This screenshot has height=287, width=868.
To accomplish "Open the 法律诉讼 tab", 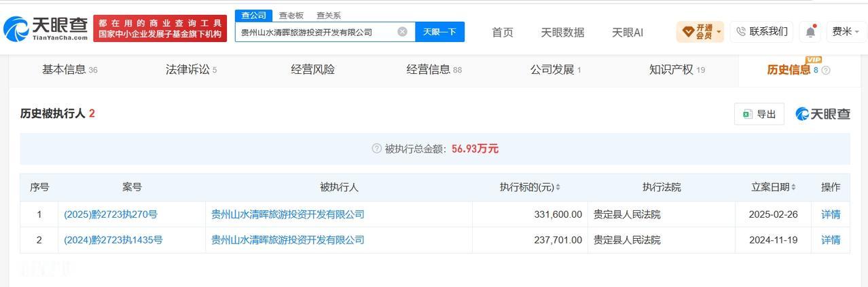I will (191, 69).
